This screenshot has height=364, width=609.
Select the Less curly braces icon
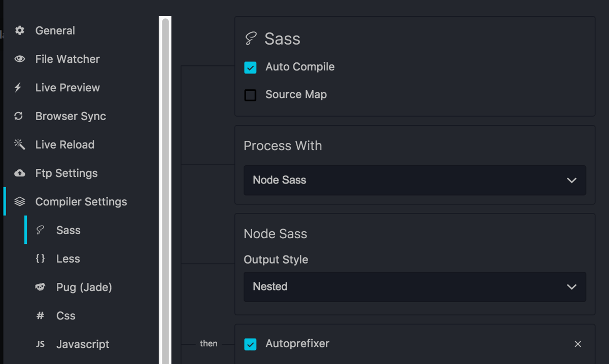40,259
